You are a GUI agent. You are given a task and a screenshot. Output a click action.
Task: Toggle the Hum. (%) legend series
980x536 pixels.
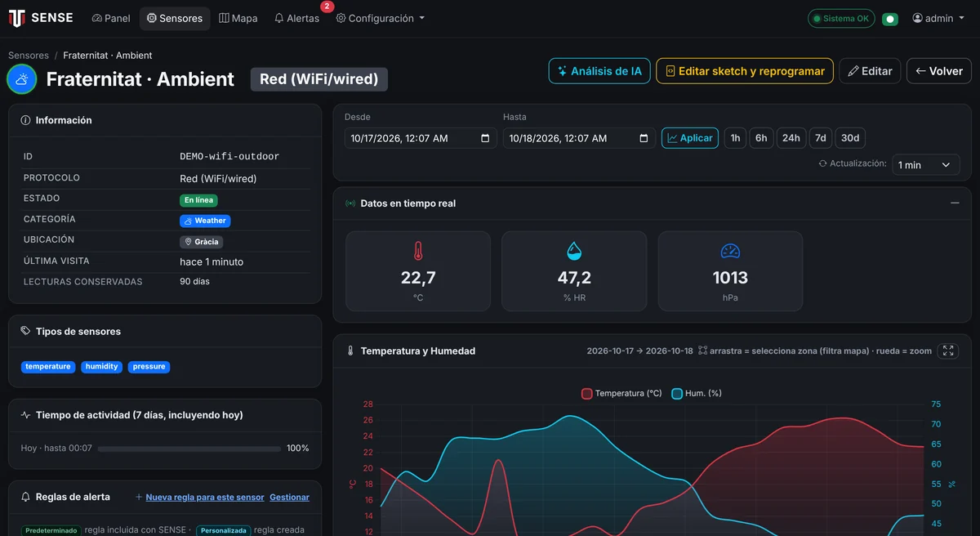[x=697, y=393]
